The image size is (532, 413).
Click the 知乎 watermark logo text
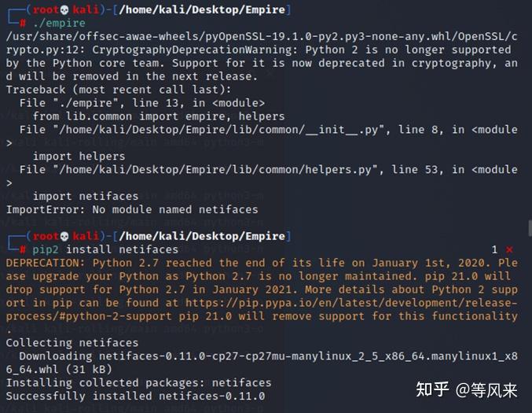pos(432,389)
